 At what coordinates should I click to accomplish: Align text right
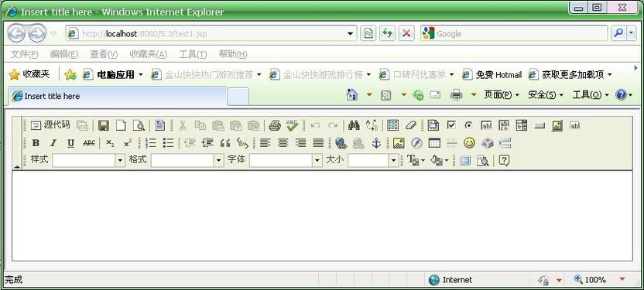pyautogui.click(x=300, y=143)
